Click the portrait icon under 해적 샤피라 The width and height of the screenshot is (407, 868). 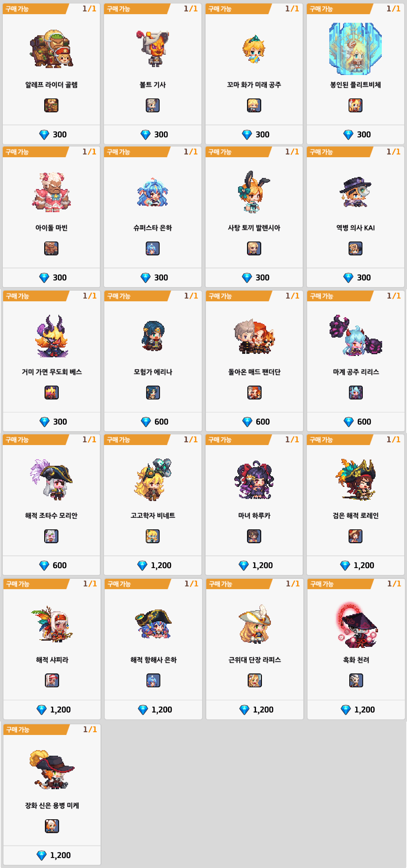52,680
